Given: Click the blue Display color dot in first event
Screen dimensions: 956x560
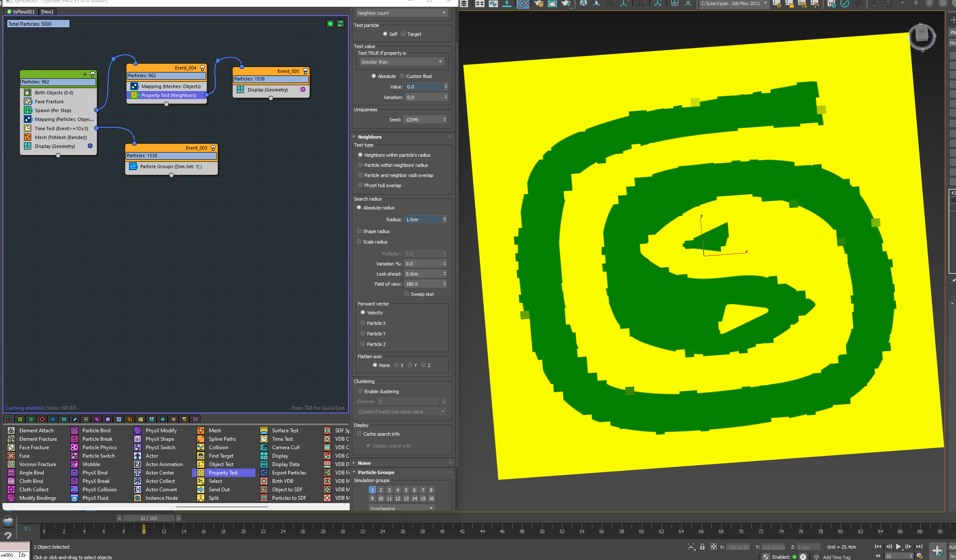Looking at the screenshot, I should tap(90, 146).
